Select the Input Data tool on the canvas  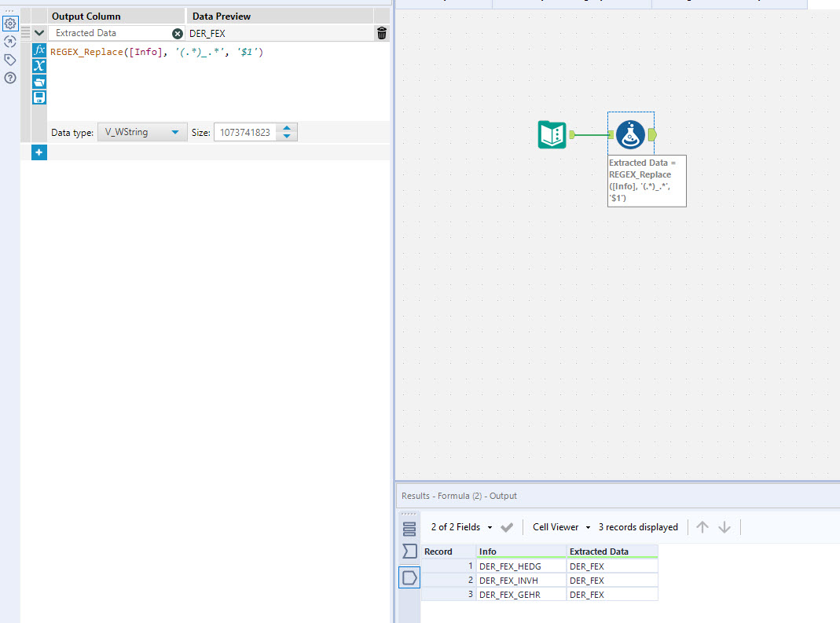(x=552, y=134)
